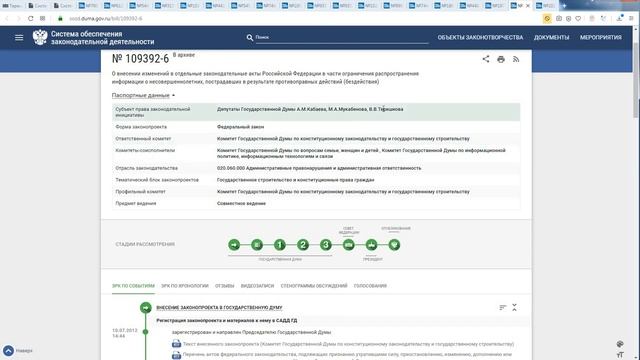Focus the Поиск search field
Viewport: 640px width, 360px height.
(341, 37)
